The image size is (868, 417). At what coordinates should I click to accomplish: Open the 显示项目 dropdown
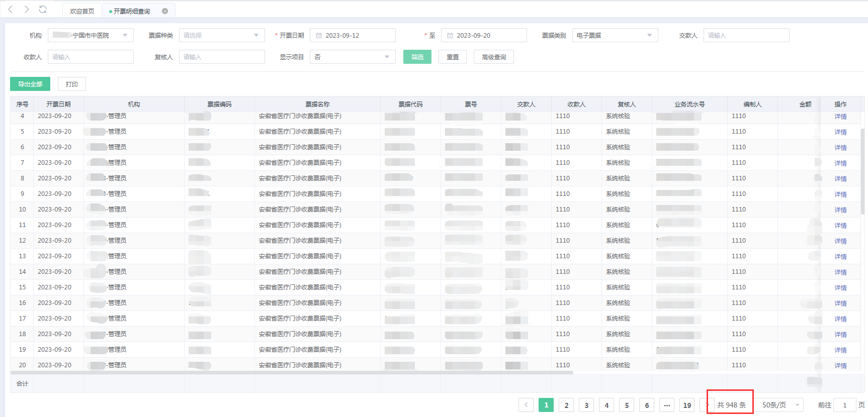point(353,57)
